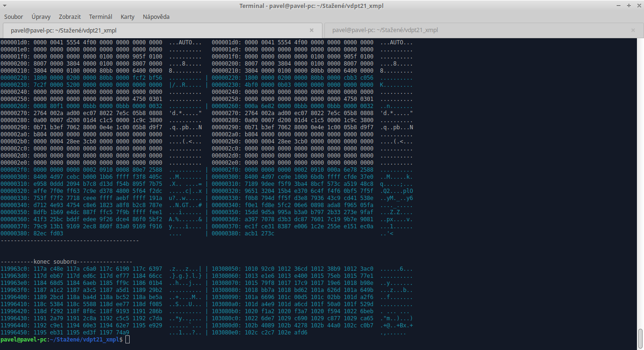Open the Soubor menu
This screenshot has height=350, width=644.
[x=14, y=17]
